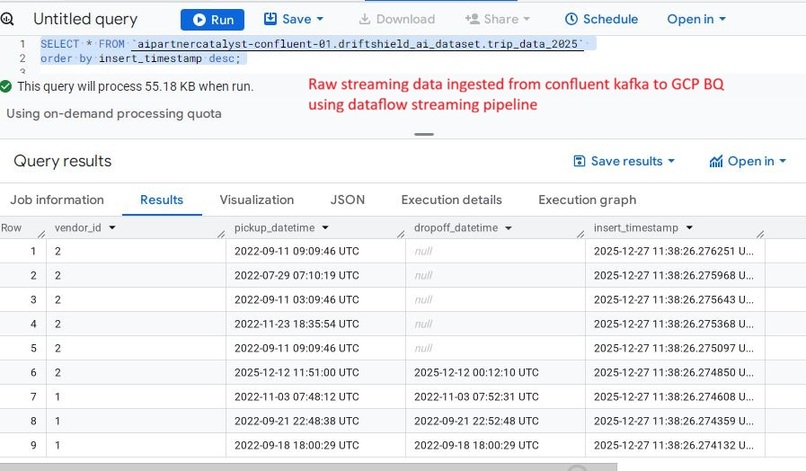Click the vendor_id column resize handle
This screenshot has height=471, width=806.
click(221, 234)
